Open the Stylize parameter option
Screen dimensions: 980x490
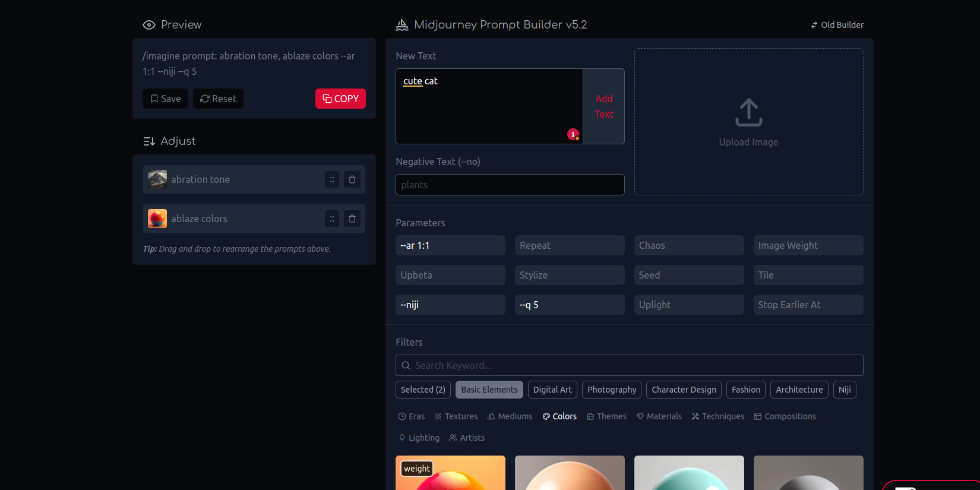[569, 275]
